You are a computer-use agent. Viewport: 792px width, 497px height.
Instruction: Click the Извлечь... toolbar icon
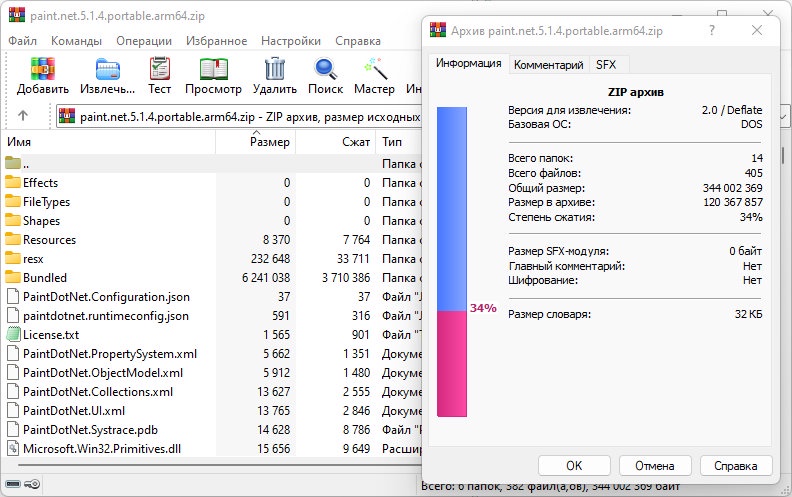click(x=108, y=69)
